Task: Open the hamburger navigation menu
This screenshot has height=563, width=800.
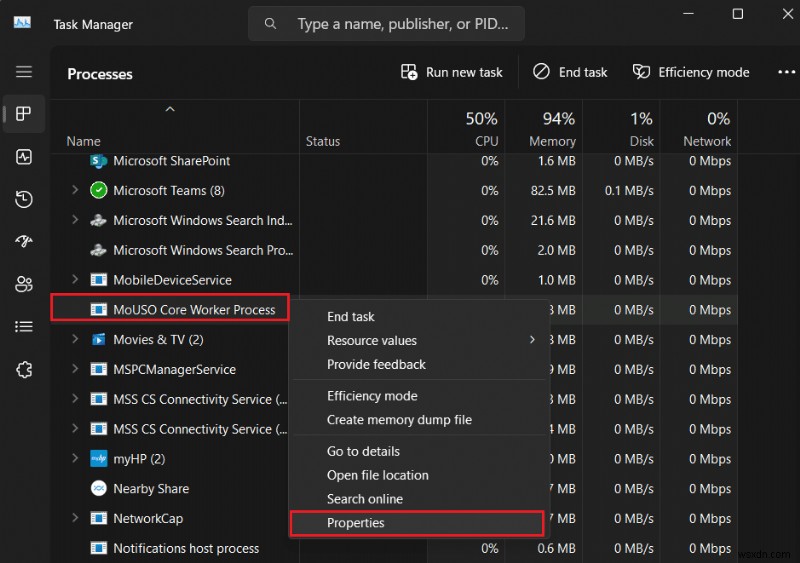Action: pos(23,71)
